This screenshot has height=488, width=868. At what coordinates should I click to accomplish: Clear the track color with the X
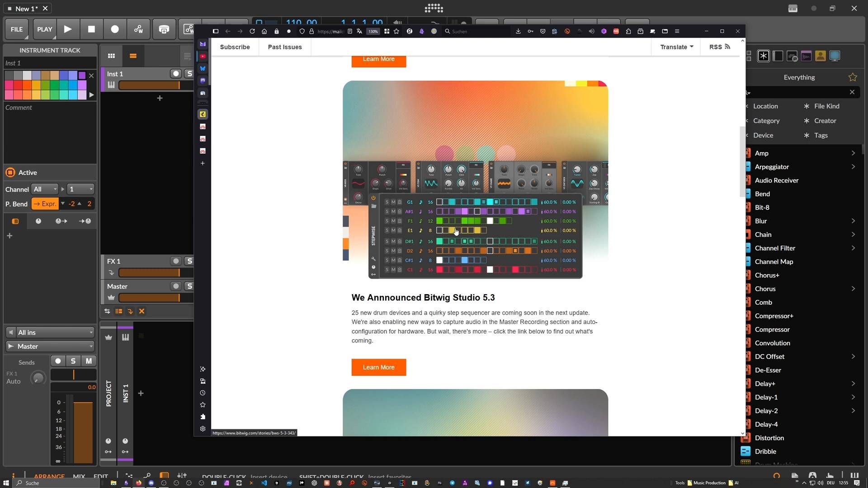click(x=91, y=75)
